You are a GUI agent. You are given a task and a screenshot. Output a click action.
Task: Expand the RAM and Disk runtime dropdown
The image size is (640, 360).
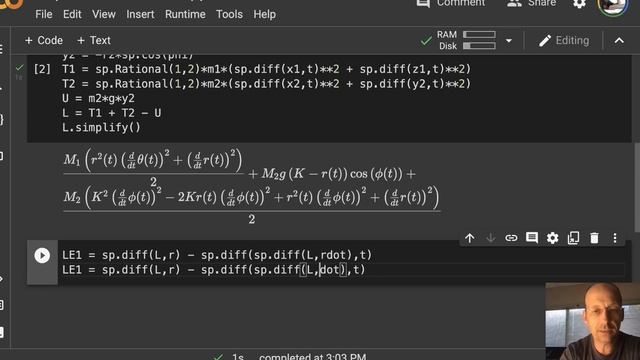pyautogui.click(x=509, y=41)
